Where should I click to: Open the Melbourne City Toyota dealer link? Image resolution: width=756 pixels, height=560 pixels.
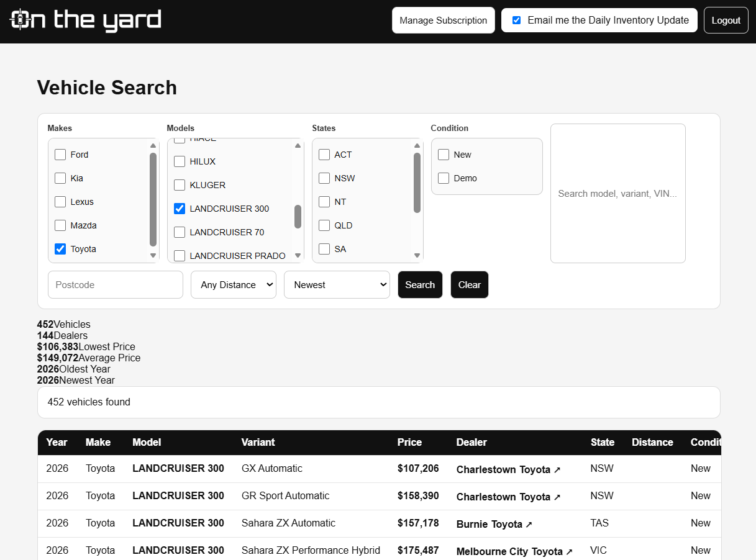pyautogui.click(x=514, y=551)
